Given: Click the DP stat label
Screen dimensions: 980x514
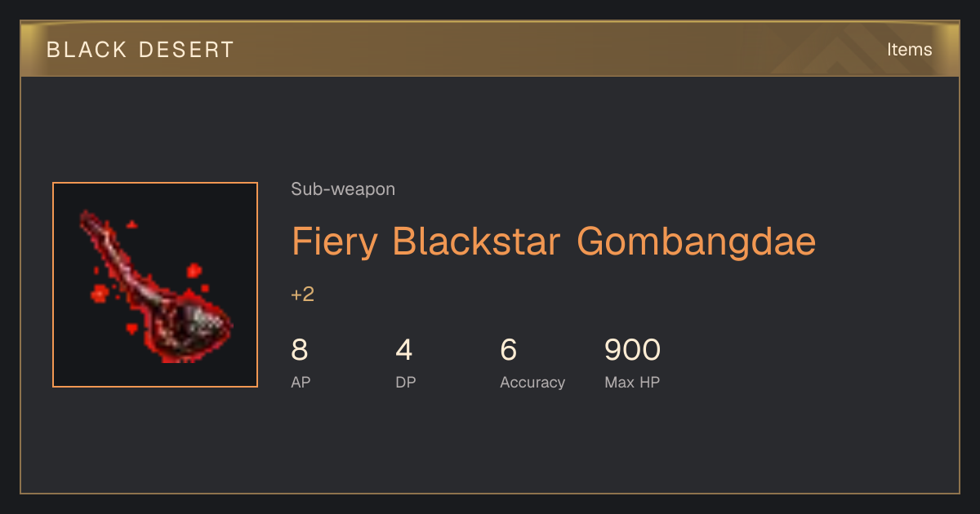Looking at the screenshot, I should 406,382.
